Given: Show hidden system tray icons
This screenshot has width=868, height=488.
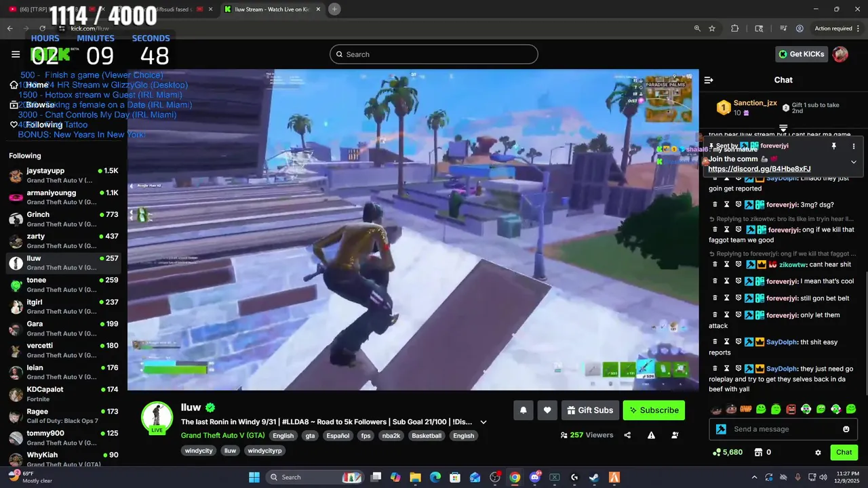Looking at the screenshot, I should point(754,477).
